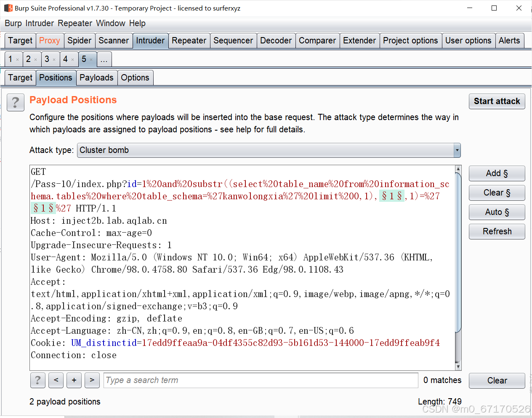Viewport: 532px width, 418px height.
Task: Select Intruder attack tab 5
Action: (x=84, y=59)
